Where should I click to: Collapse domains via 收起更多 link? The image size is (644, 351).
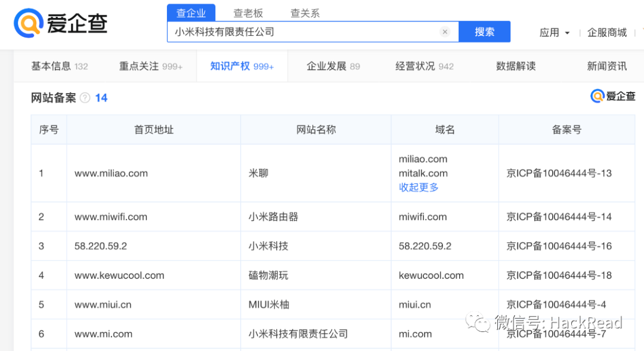pos(419,187)
